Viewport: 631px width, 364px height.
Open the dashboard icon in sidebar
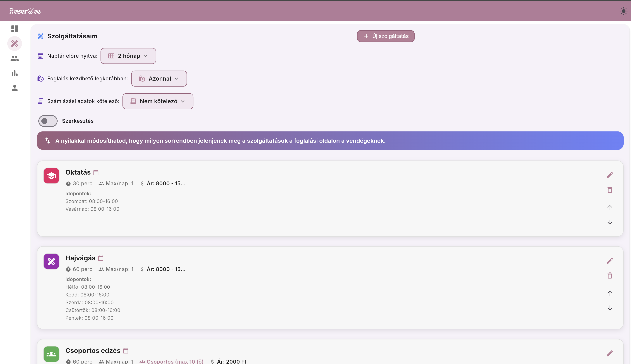click(15, 29)
